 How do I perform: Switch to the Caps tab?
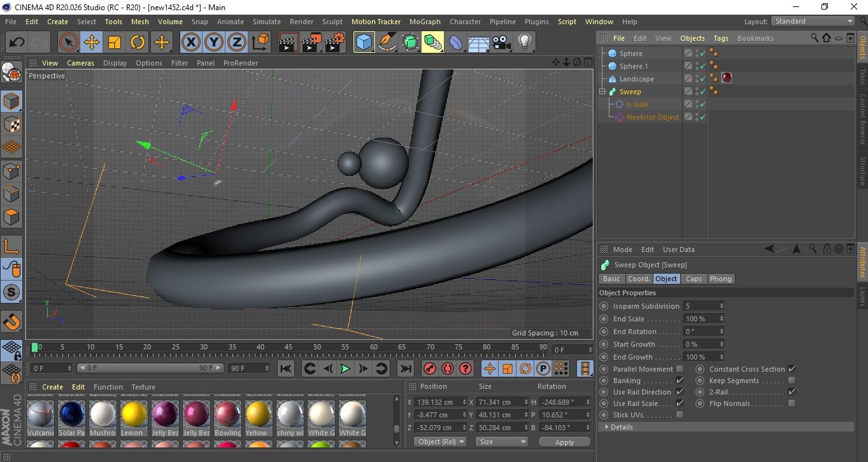[x=694, y=279]
